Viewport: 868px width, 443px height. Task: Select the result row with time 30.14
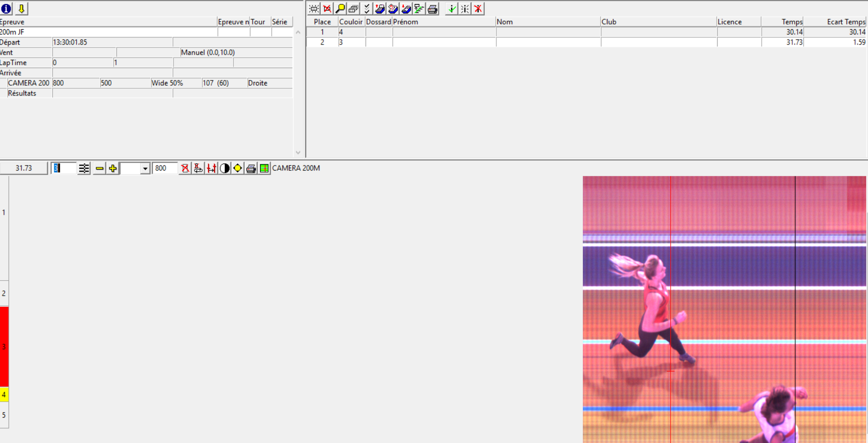point(587,32)
